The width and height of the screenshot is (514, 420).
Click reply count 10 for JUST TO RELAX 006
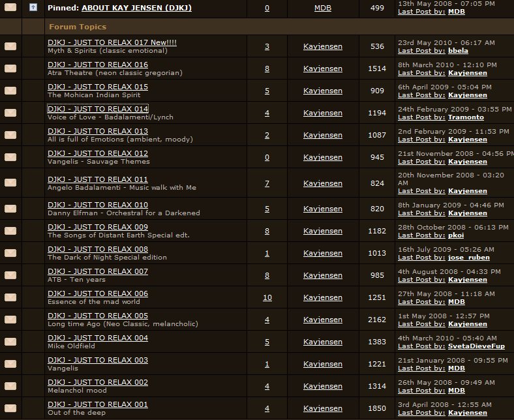pyautogui.click(x=267, y=297)
